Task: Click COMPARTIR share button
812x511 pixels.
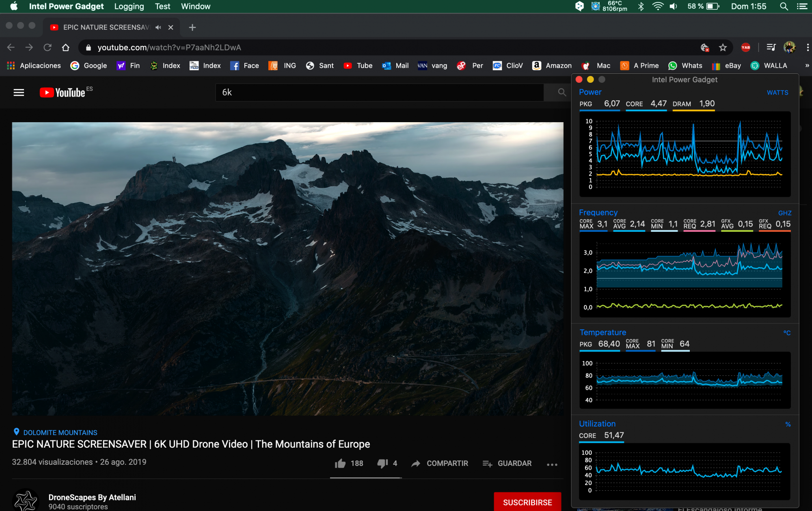Action: tap(440, 464)
